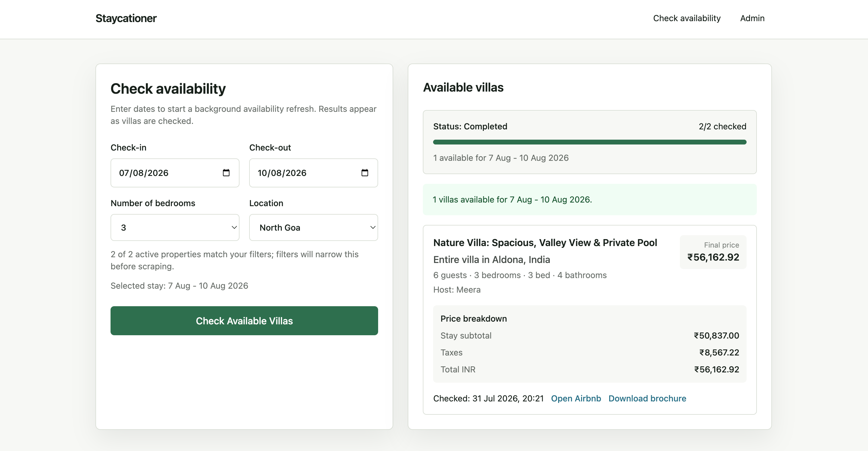Click the 'Check-out' field label
868x451 pixels.
[270, 148]
